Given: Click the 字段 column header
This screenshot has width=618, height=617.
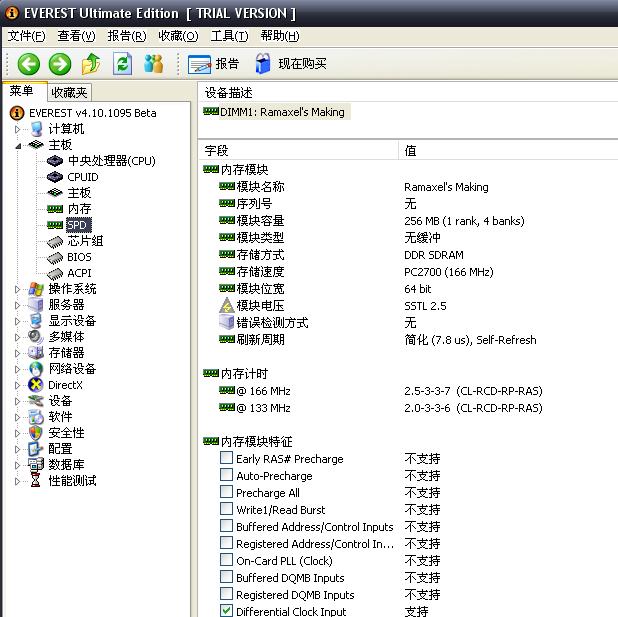Looking at the screenshot, I should point(217,151).
